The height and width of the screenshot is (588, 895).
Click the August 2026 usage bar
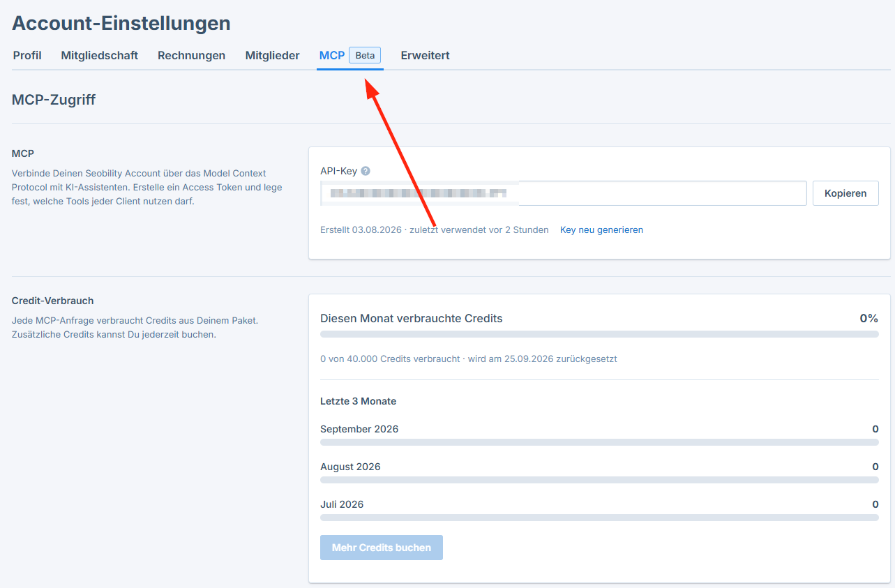pyautogui.click(x=599, y=480)
